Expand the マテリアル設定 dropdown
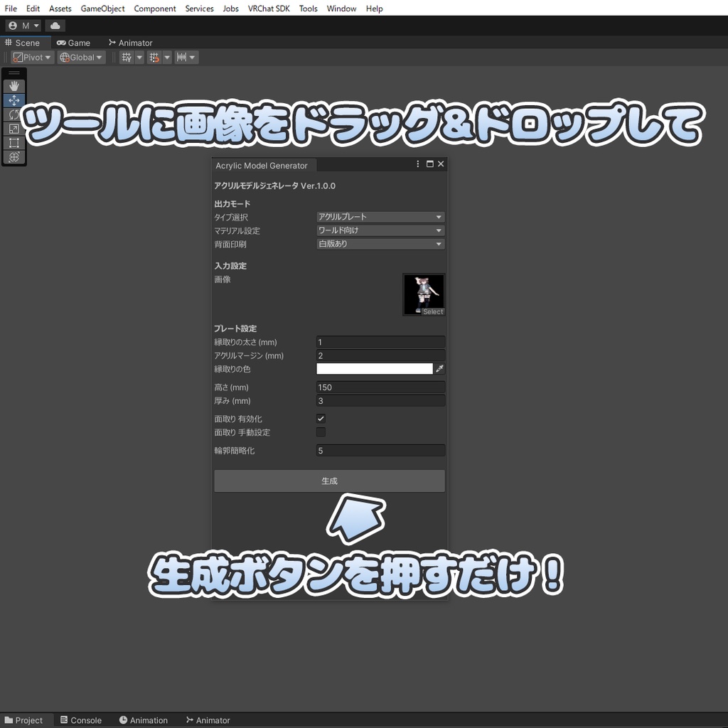 (380, 230)
